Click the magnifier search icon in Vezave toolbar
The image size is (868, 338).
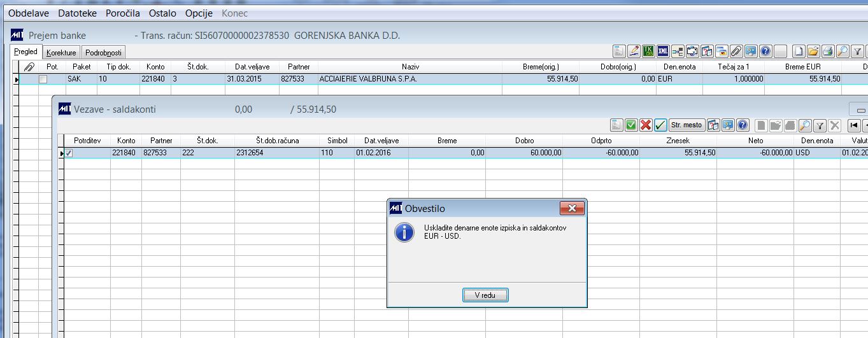pyautogui.click(x=805, y=125)
